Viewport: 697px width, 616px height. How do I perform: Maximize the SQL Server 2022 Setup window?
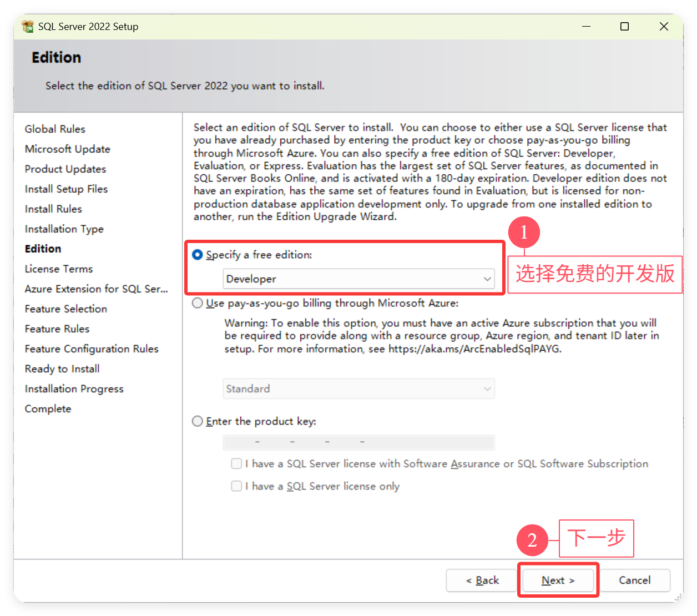tap(624, 26)
